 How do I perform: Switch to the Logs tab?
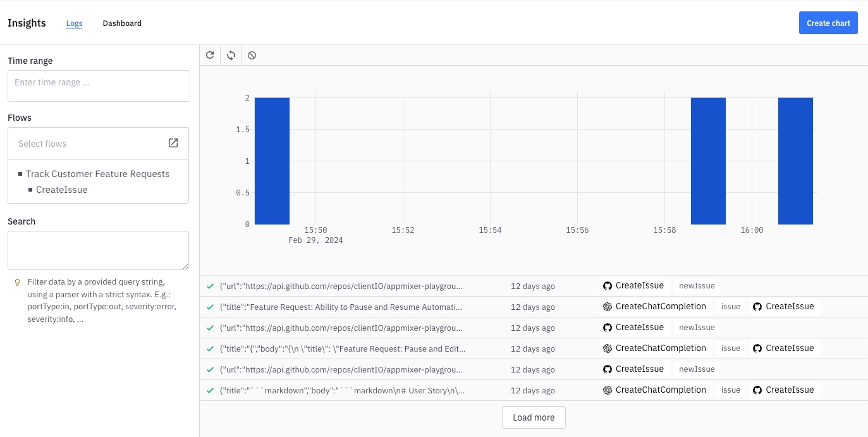[74, 23]
